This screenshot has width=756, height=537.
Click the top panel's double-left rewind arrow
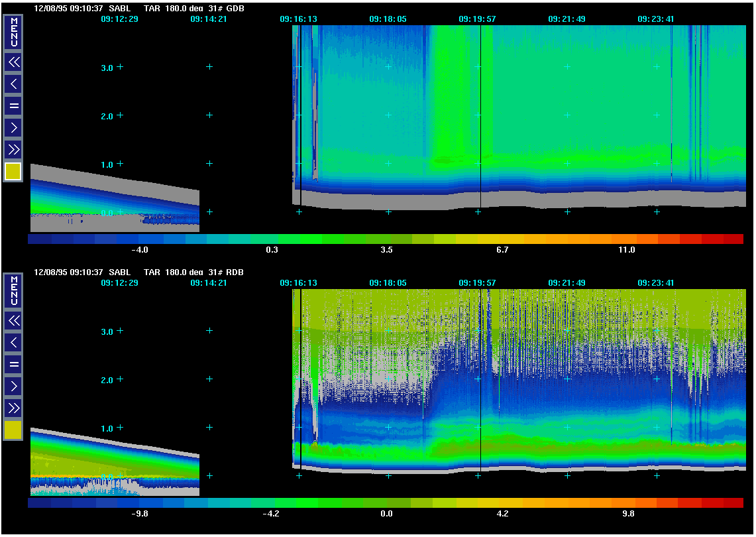point(13,62)
